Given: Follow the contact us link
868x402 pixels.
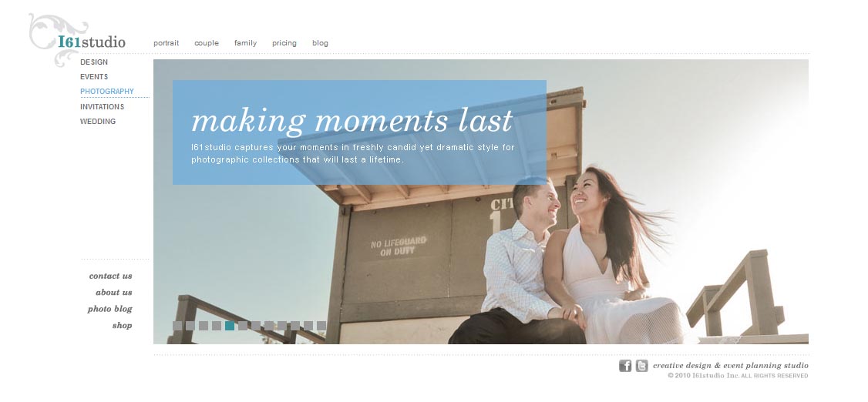Looking at the screenshot, I should [111, 276].
